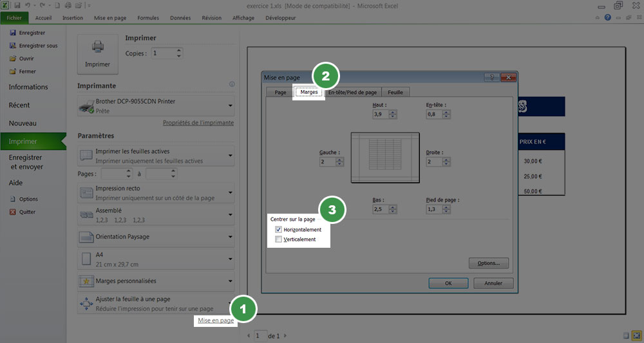Viewport: 644px width, 343px height.
Task: Click the preview page number field
Action: tap(260, 336)
